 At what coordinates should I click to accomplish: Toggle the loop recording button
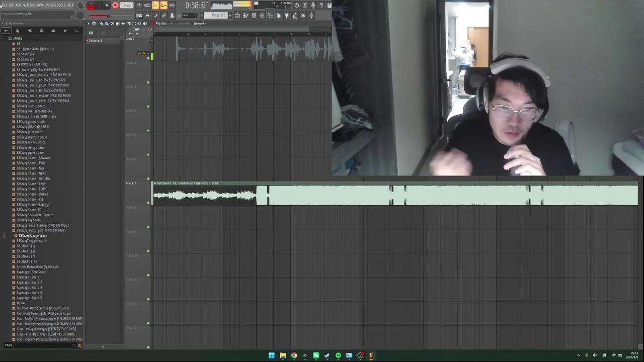pos(172,6)
